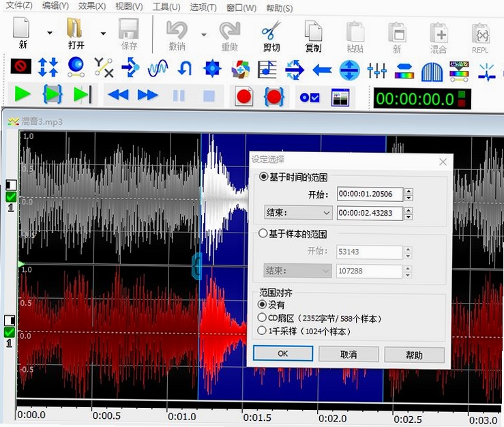Open the 文件(Z) menu

click(19, 5)
